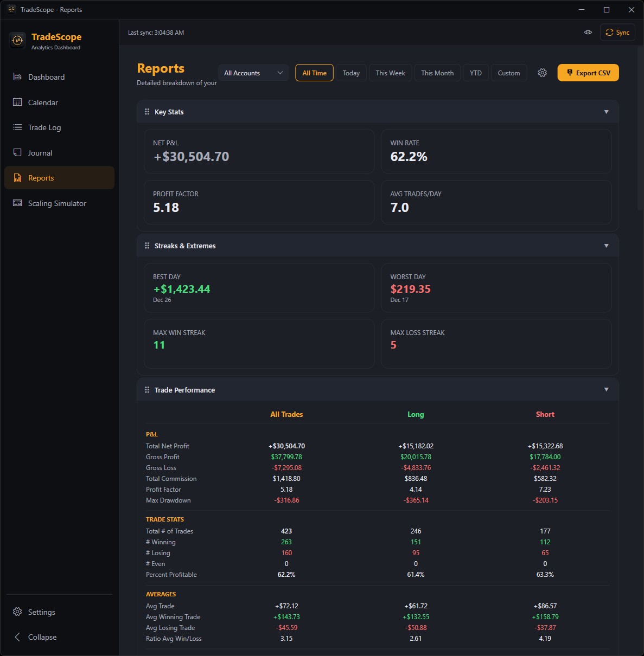Open the Journal from the sidebar
The height and width of the screenshot is (656, 644).
[39, 152]
